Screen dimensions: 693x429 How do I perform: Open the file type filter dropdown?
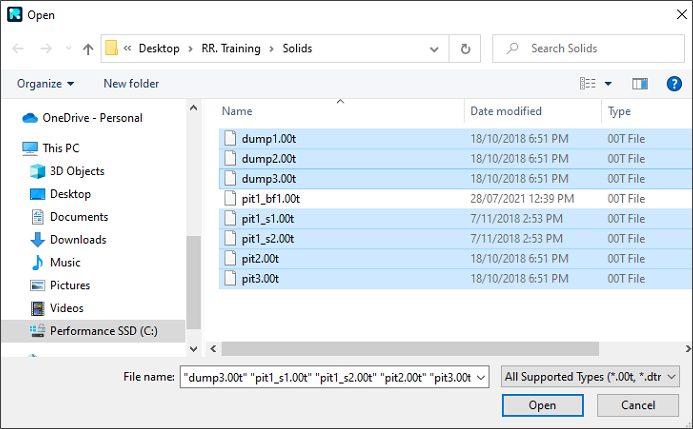[x=592, y=377]
